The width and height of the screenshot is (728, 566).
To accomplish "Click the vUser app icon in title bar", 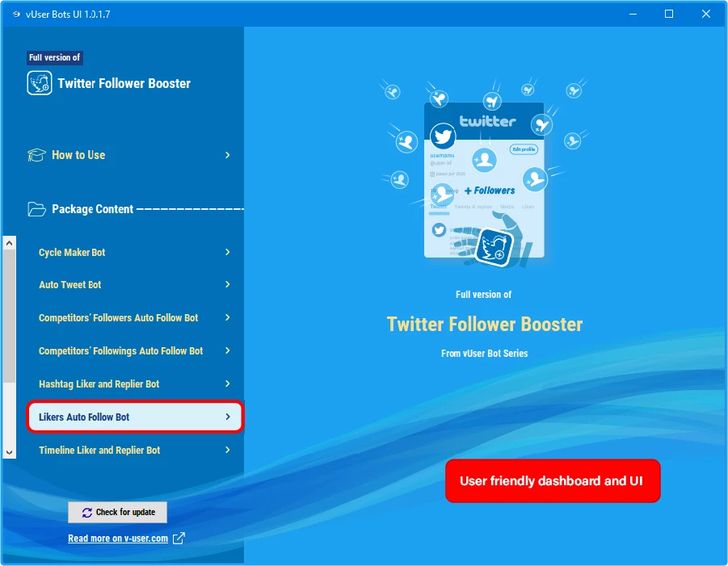I will pyautogui.click(x=16, y=14).
